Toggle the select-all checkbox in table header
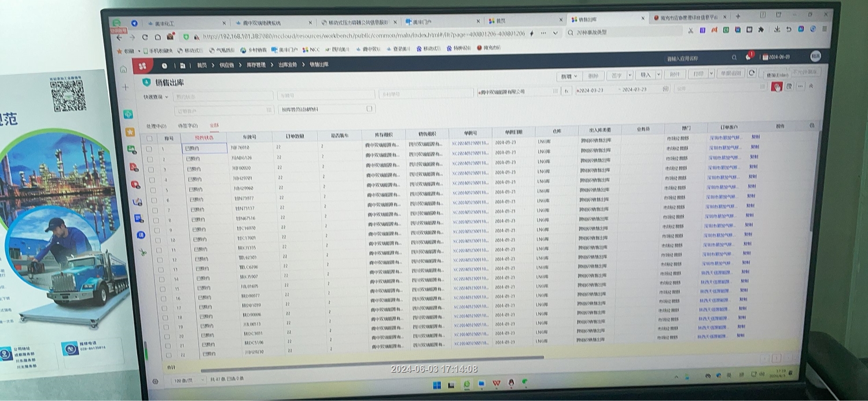The height and width of the screenshot is (401, 868). (x=149, y=138)
